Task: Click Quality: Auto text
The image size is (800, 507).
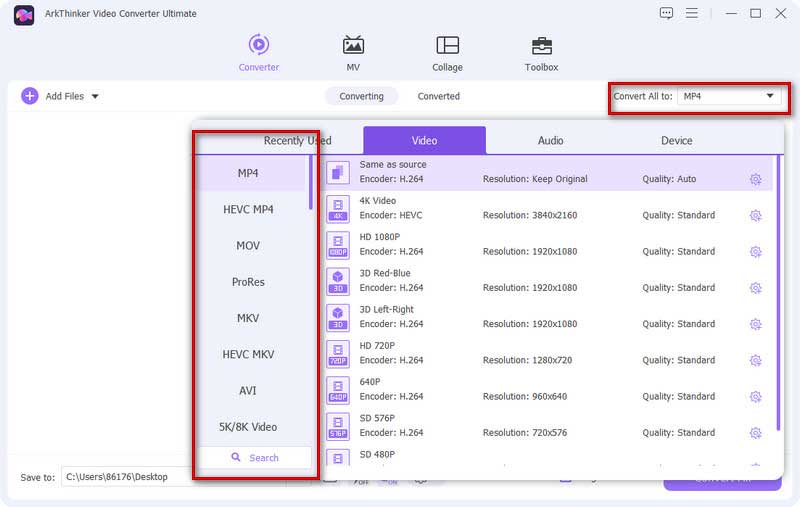Action: coord(669,179)
